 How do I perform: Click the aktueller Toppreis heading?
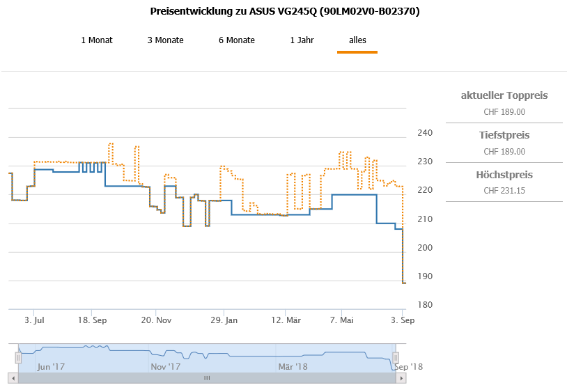pyautogui.click(x=504, y=95)
